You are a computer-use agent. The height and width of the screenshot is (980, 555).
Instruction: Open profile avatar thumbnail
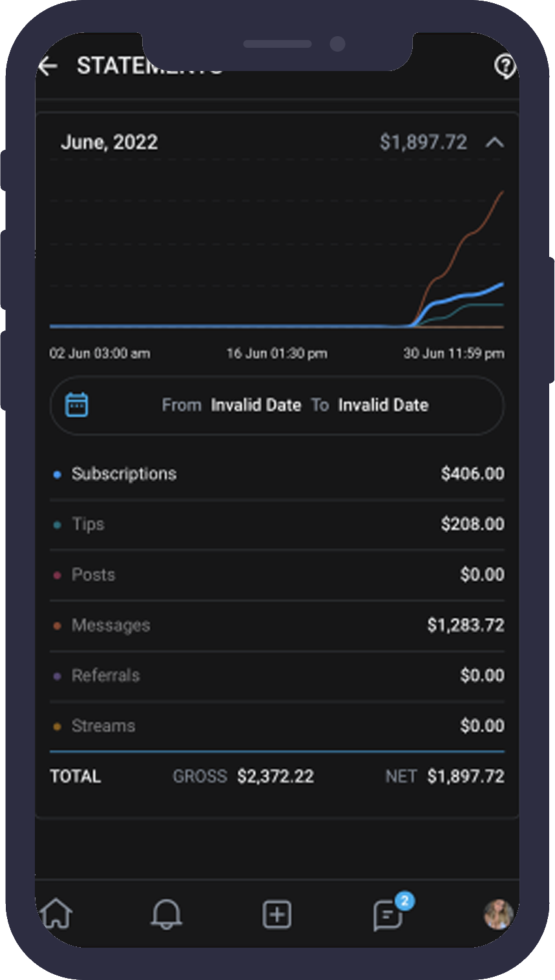[498, 914]
